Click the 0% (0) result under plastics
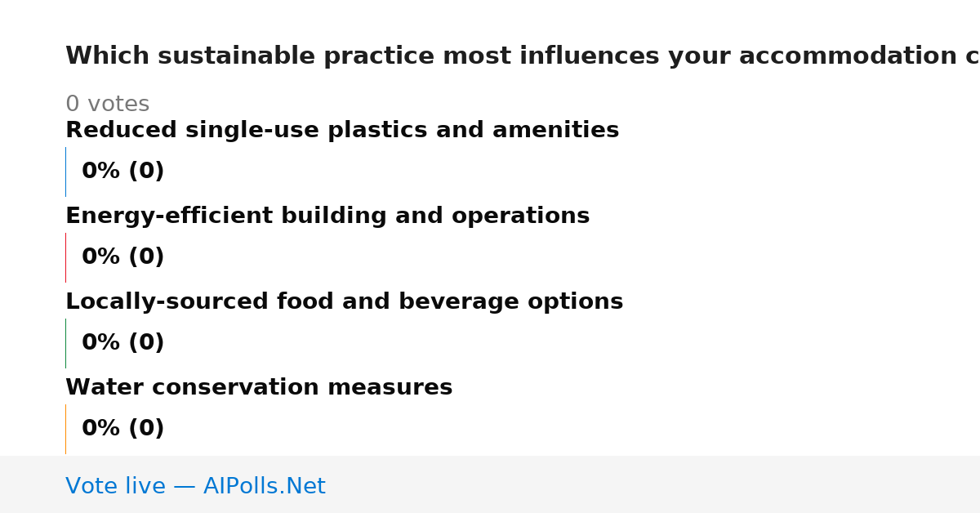The width and height of the screenshot is (980, 513). pyautogui.click(x=123, y=172)
